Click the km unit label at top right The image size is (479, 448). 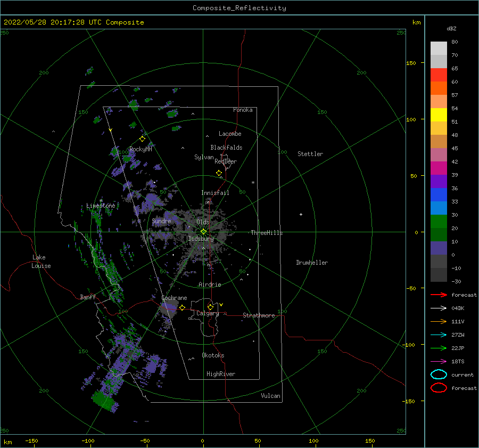pyautogui.click(x=416, y=22)
